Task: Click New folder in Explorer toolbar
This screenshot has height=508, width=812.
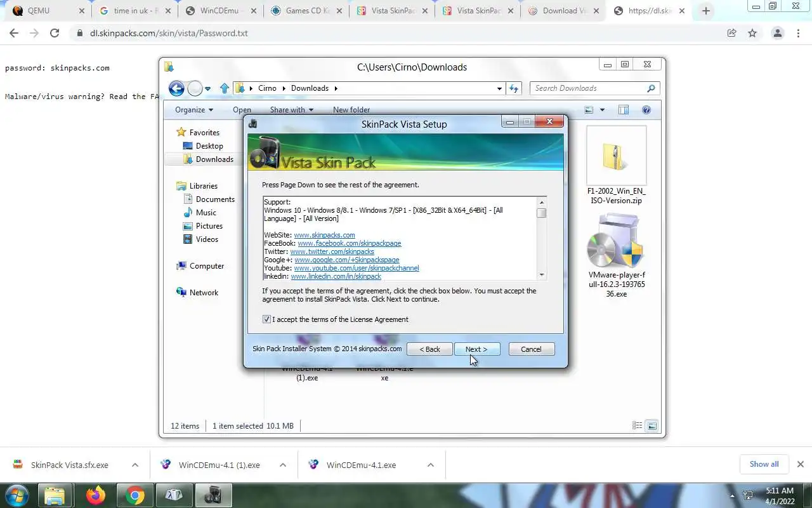Action: [x=351, y=110]
